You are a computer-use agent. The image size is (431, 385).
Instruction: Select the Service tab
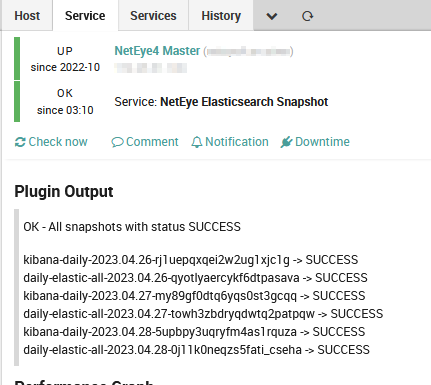85,16
